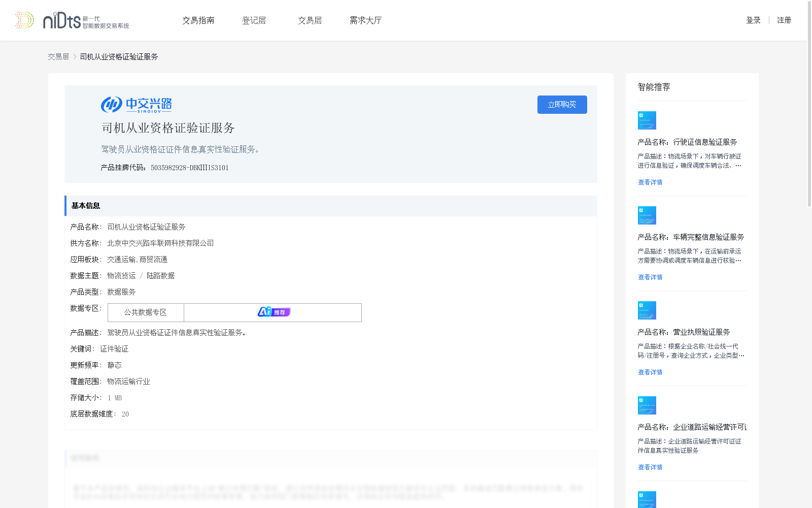Open the 交易层 nav menu
812x508 pixels.
310,20
